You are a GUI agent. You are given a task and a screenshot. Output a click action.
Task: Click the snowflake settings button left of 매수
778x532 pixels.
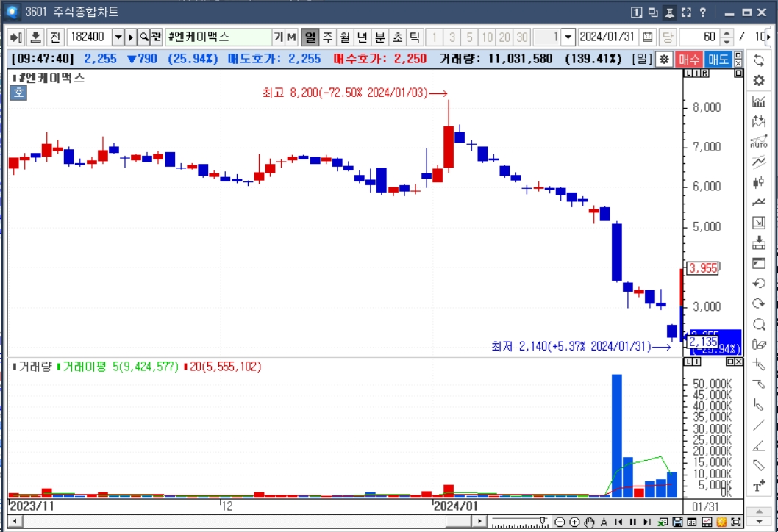[664, 60]
